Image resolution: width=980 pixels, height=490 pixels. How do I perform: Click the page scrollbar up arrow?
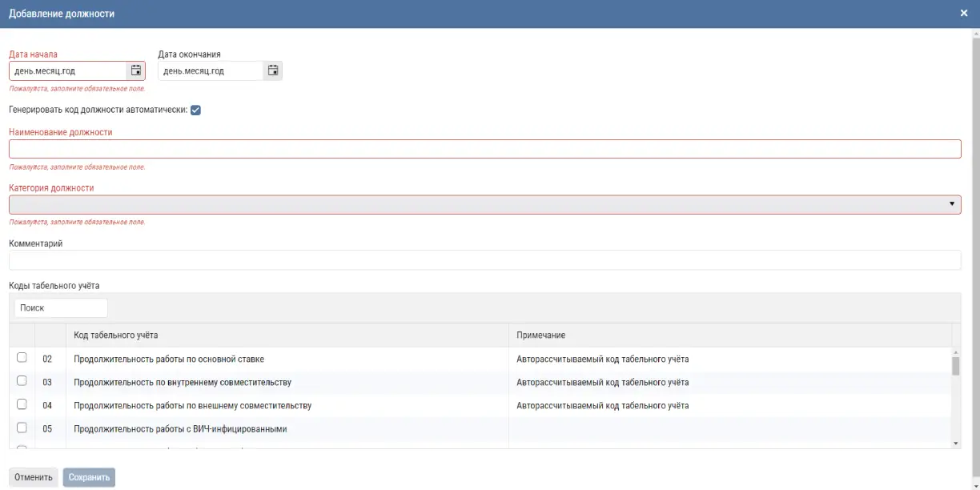click(974, 34)
